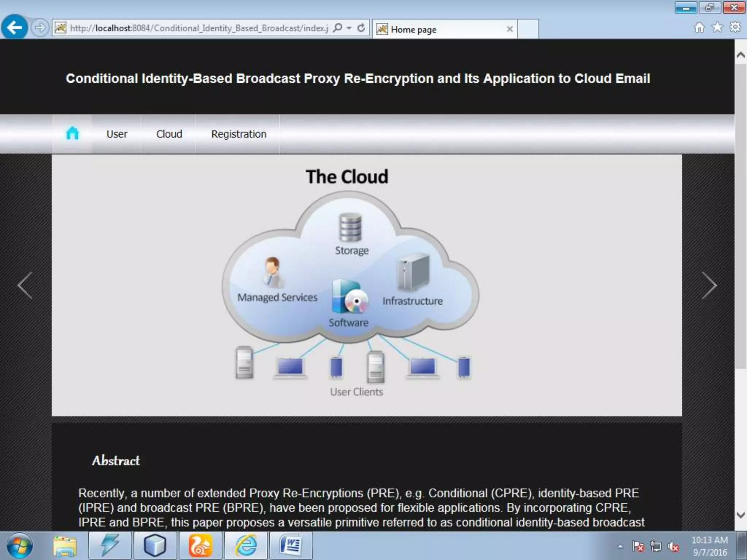Click the address bar URL field
Viewport: 747px width, 560px height.
pos(199,28)
